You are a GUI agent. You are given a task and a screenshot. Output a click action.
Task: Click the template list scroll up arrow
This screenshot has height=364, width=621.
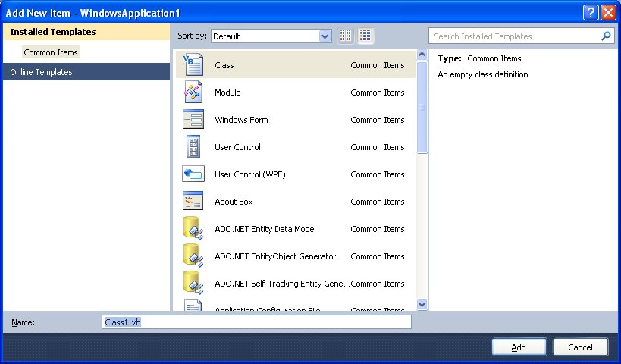pyautogui.click(x=422, y=55)
